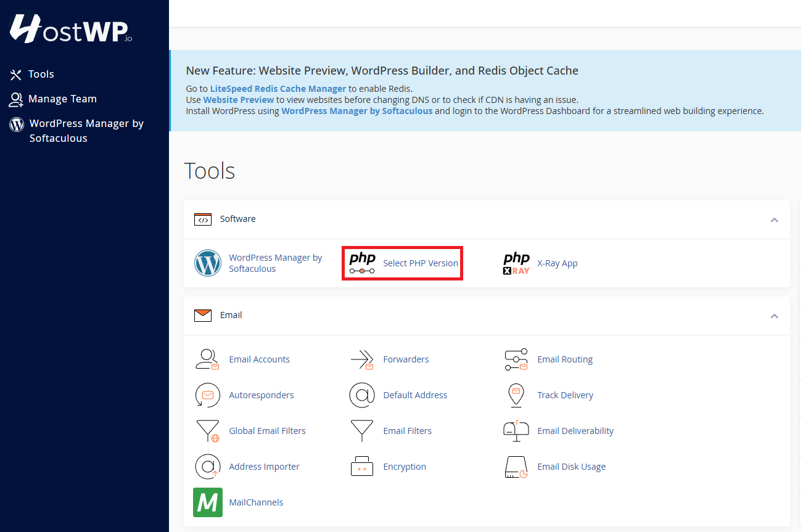
Task: Select Manage Team in the sidebar
Action: point(62,99)
